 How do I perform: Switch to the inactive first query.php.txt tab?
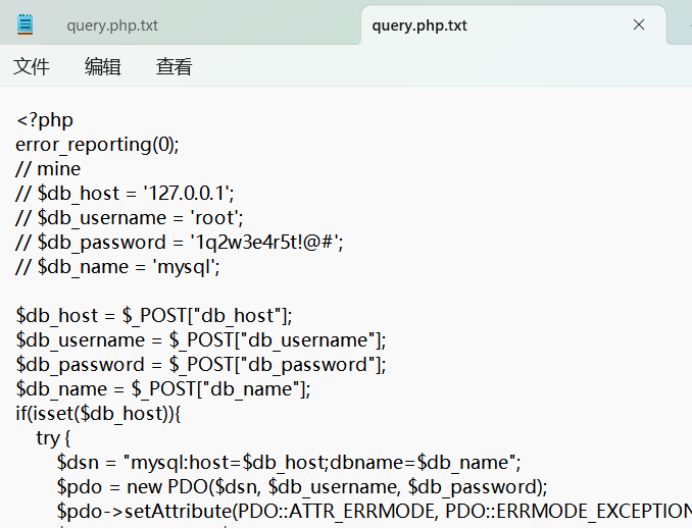pos(112,26)
